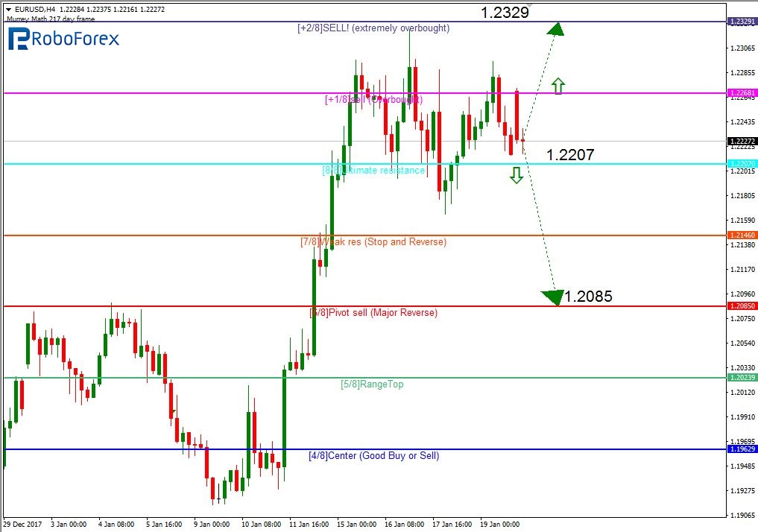Image resolution: width=758 pixels, height=532 pixels.
Task: Select the [+2/8]SELL! (extremely overbought) label
Action: [x=373, y=28]
